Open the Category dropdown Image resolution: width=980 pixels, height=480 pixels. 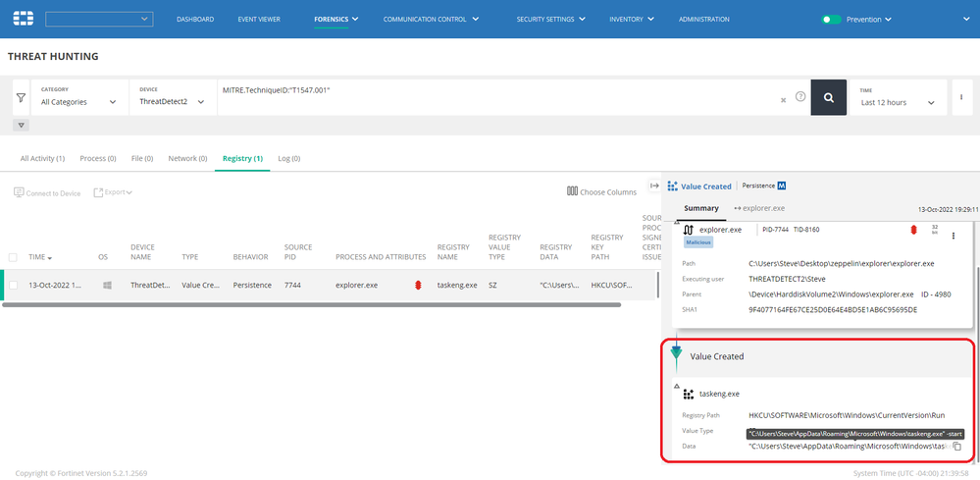[x=78, y=101]
